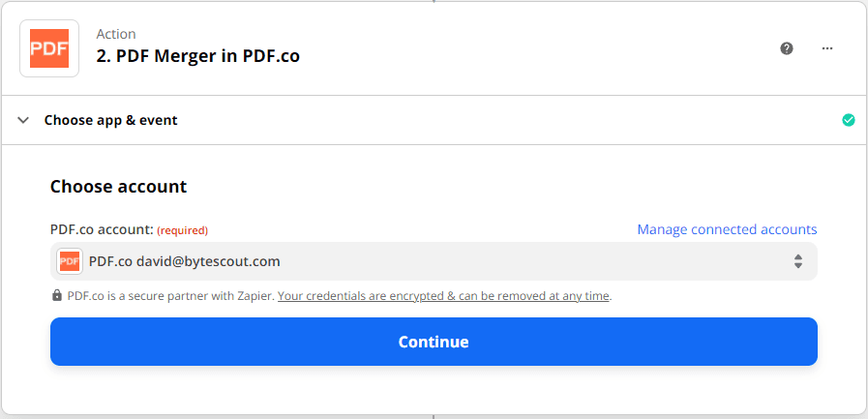Click the large PDF.co app logo
The width and height of the screenshot is (868, 419).
pos(49,48)
